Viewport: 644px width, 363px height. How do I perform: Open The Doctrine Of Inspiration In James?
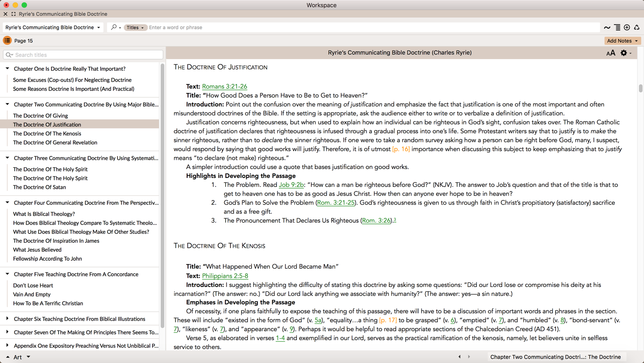pos(56,241)
